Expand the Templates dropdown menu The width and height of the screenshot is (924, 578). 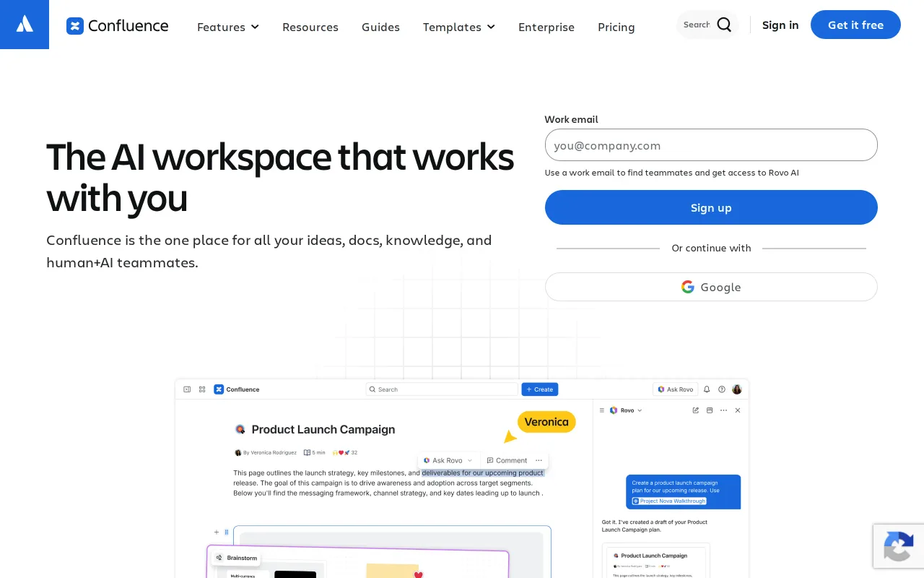(459, 27)
